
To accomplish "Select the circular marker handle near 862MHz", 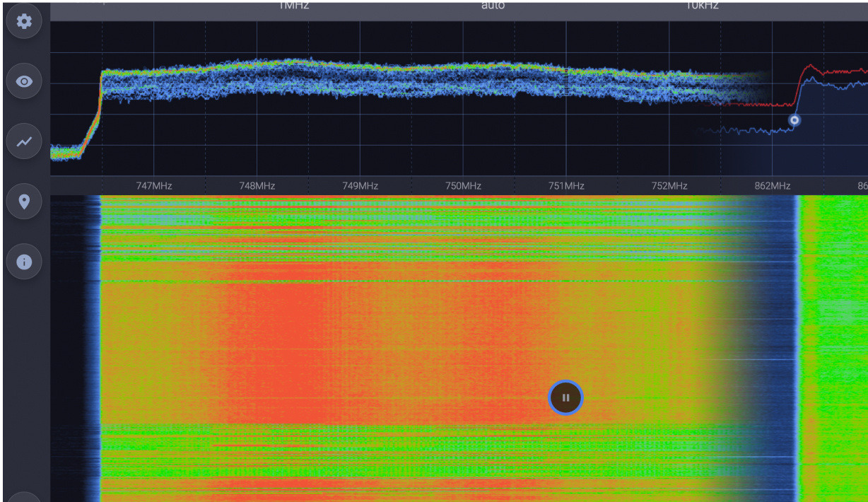I will point(793,121).
